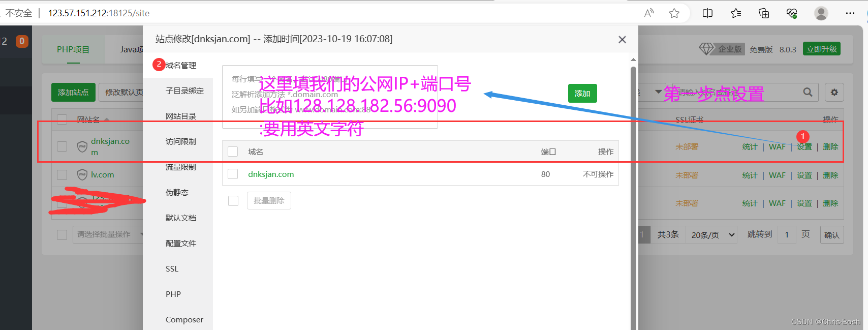Click the site list search magnifier icon
Image resolution: width=868 pixels, height=330 pixels.
808,92
